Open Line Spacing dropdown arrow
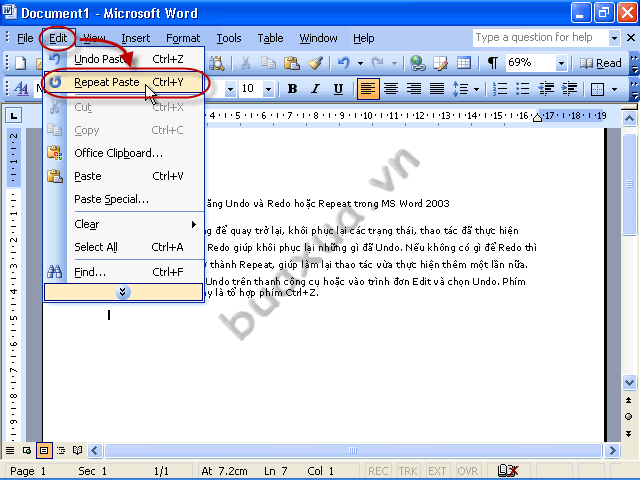The image size is (640, 480). [476, 89]
